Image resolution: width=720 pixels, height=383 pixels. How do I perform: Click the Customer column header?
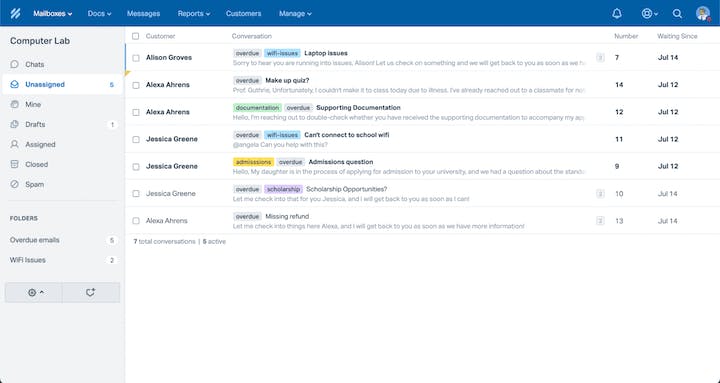(160, 36)
